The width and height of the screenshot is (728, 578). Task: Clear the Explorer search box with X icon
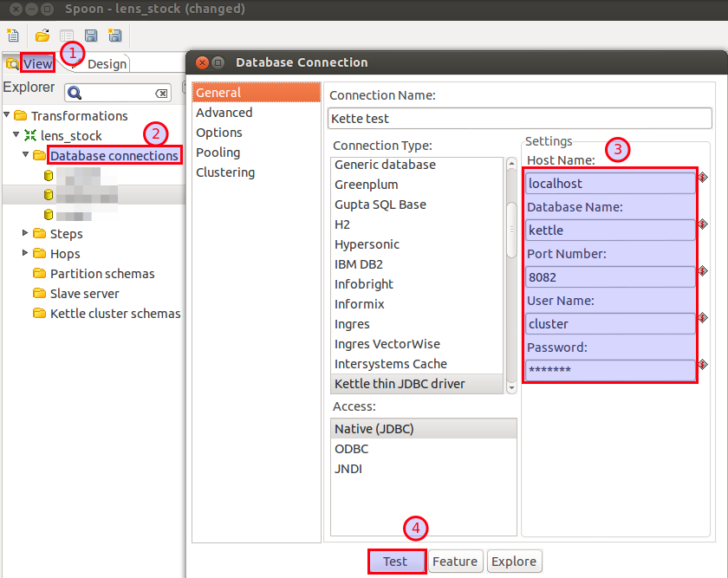(161, 94)
